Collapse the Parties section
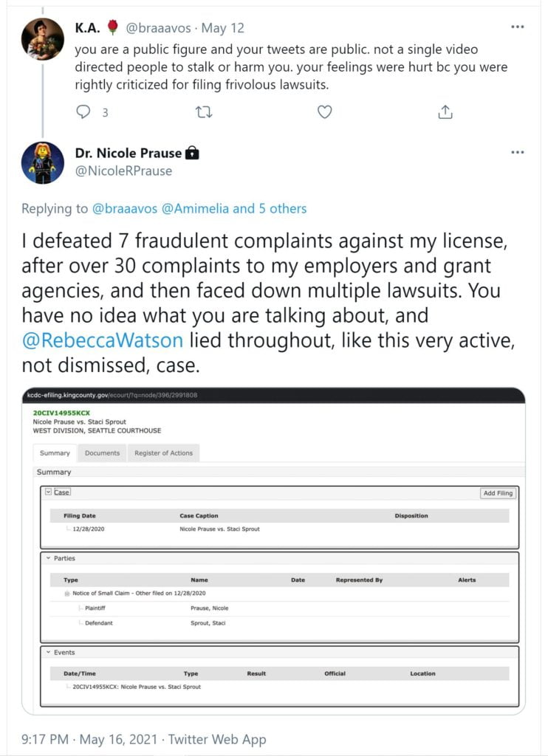Screen dimensions: 548x756 coord(47,559)
